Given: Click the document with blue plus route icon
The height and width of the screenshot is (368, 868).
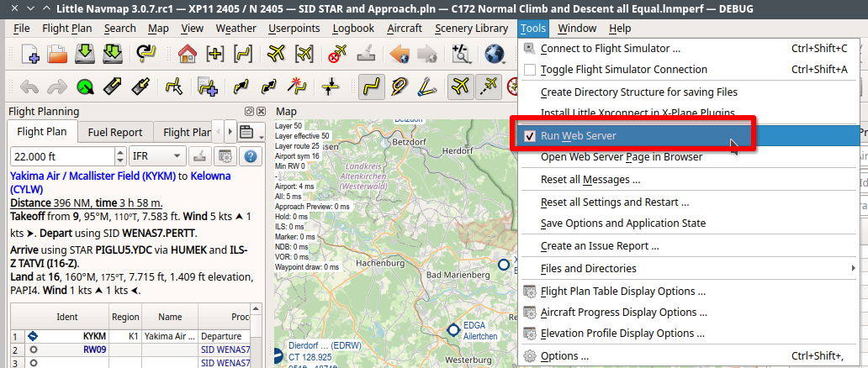Looking at the screenshot, I should point(207,87).
